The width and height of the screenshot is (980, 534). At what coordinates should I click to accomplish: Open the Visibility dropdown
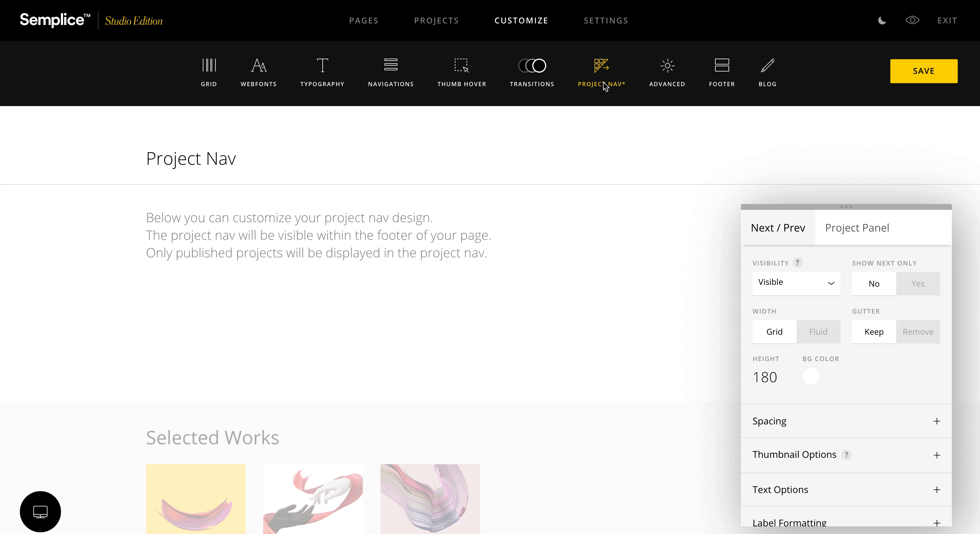(796, 283)
